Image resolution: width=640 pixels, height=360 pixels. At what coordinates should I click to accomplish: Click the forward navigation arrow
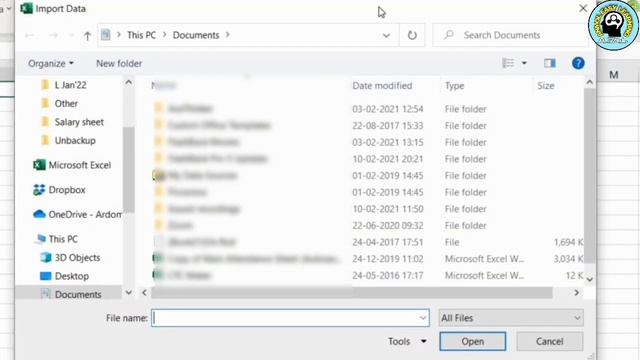click(x=53, y=36)
